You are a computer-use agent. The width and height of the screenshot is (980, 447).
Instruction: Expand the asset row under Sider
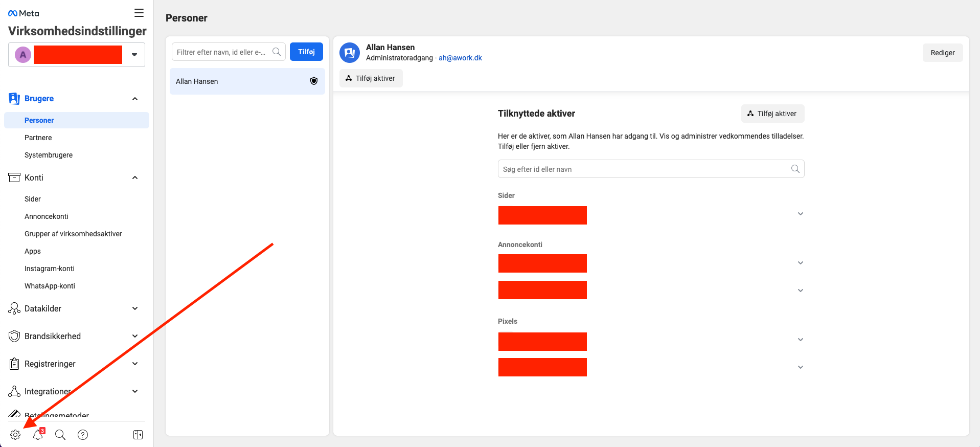click(801, 214)
